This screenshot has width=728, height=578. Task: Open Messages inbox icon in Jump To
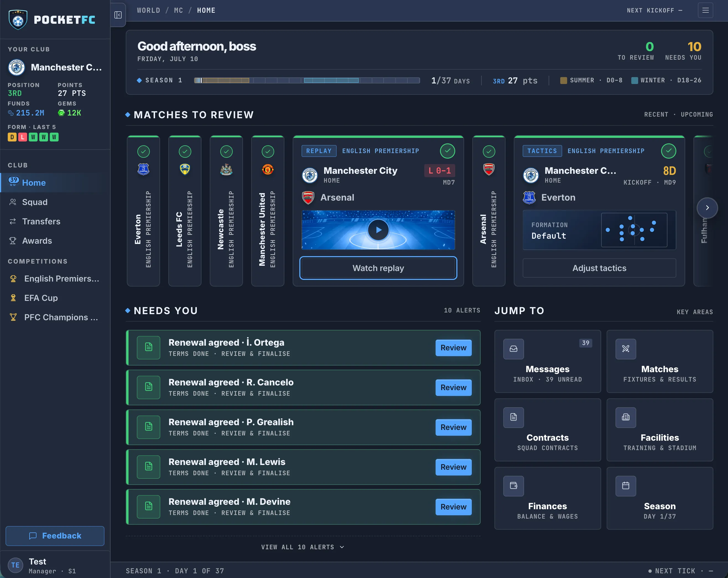point(513,349)
